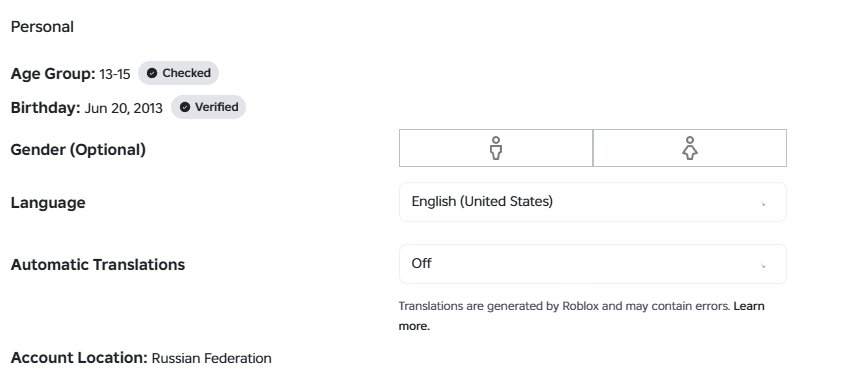Click the Age Group Checked badge label

click(x=187, y=73)
